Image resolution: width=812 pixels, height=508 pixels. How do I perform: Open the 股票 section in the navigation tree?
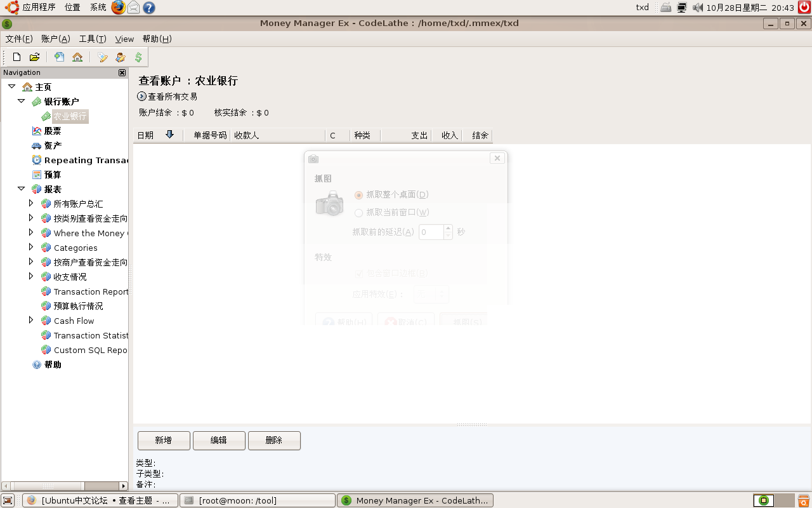pyautogui.click(x=53, y=131)
